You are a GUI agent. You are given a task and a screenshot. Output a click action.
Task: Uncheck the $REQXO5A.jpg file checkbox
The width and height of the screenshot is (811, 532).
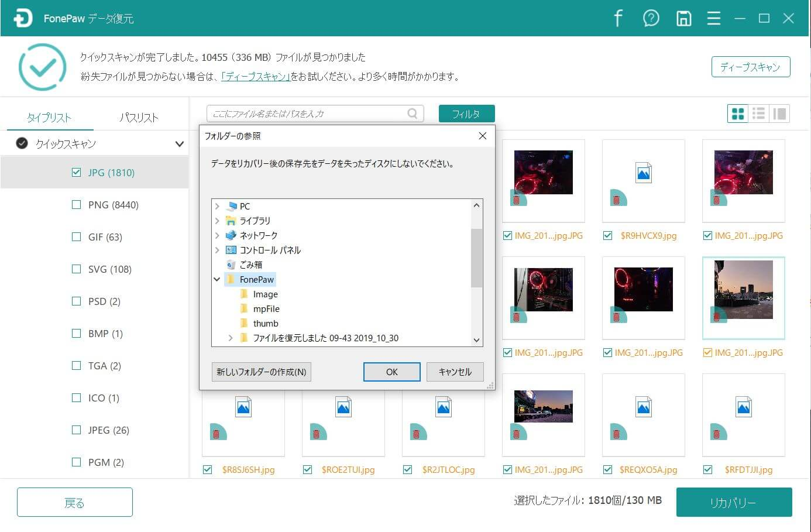607,469
